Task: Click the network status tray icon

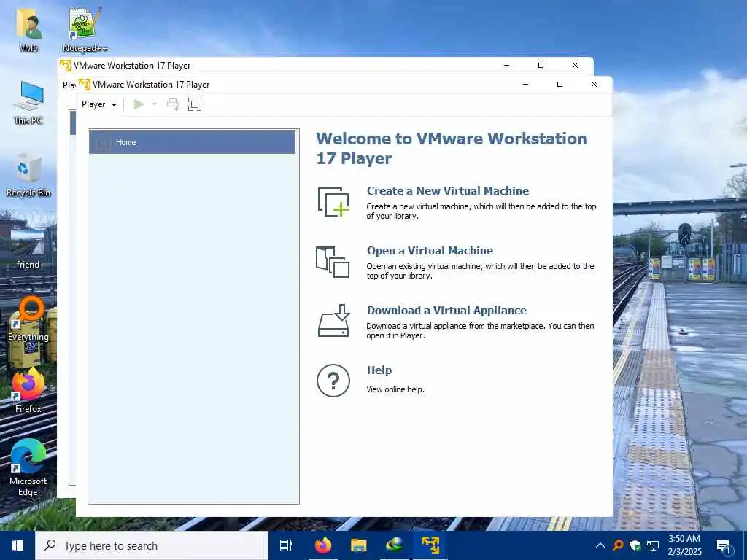Action: pyautogui.click(x=653, y=545)
